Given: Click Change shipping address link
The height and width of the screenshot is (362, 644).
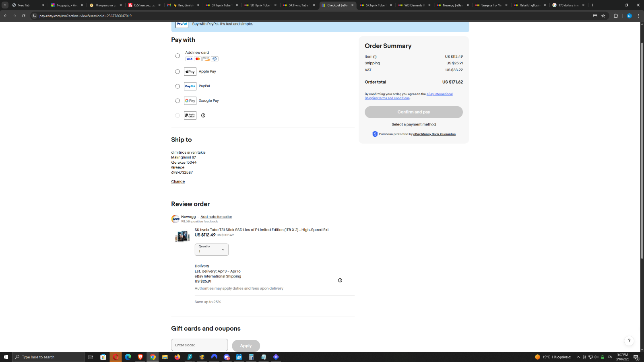Looking at the screenshot, I should click(178, 182).
